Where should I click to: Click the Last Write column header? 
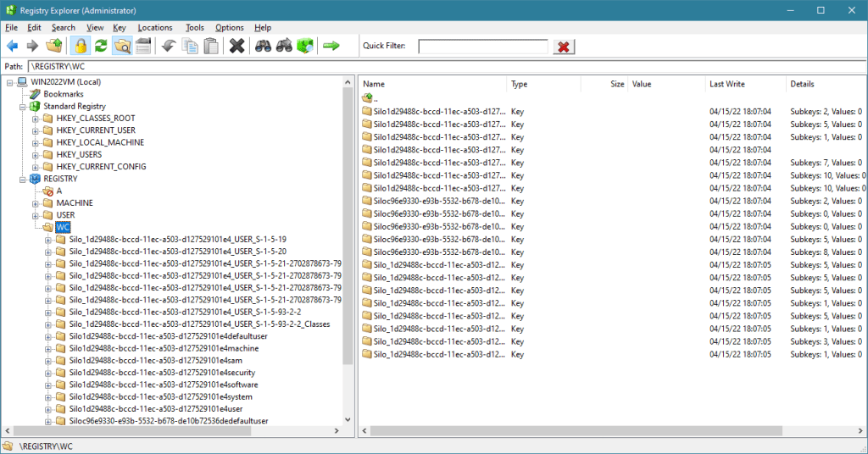coord(727,84)
